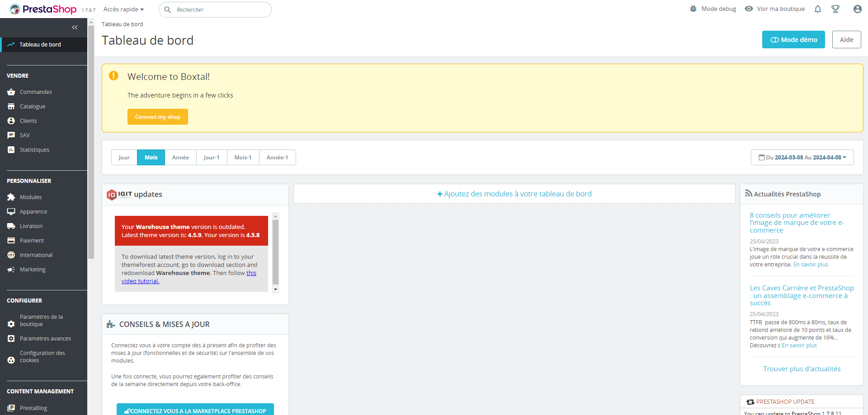This screenshot has width=868, height=415.
Task: Click the International globe icon
Action: tap(11, 255)
